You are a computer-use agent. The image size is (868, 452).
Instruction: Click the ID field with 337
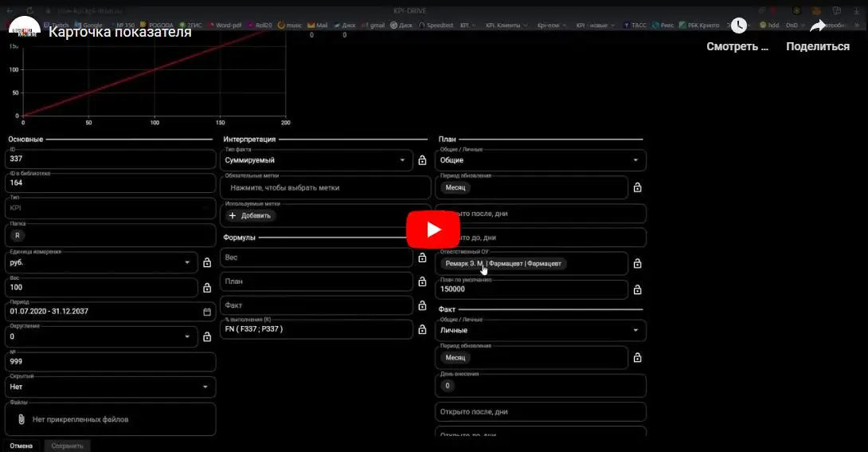[110, 159]
